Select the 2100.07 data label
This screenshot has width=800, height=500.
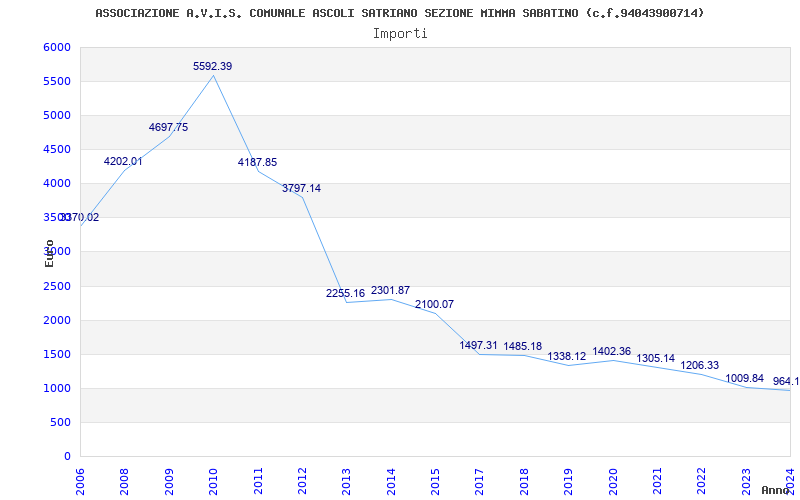click(434, 305)
